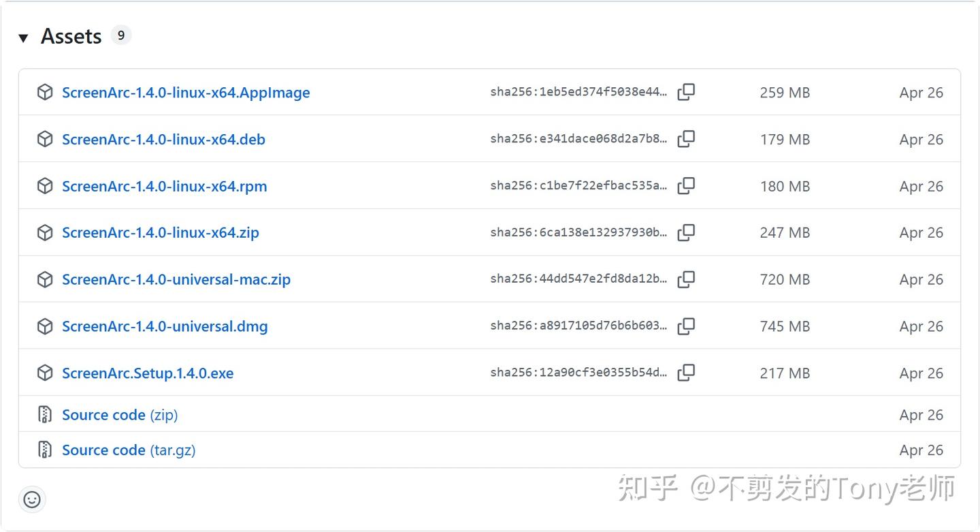Viewport: 980px width, 532px height.
Task: Click the Assets heading text
Action: click(71, 37)
